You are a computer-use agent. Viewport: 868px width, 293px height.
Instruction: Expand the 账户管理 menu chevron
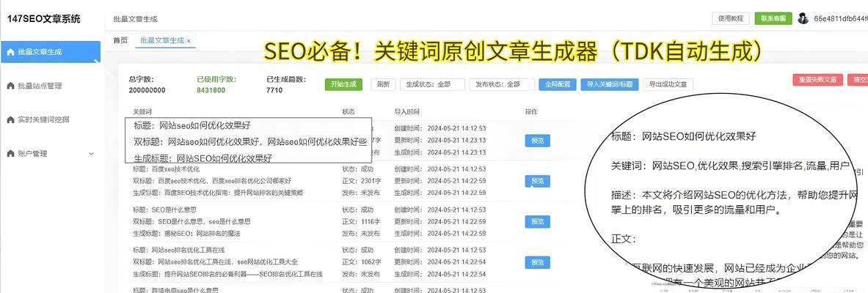91,154
